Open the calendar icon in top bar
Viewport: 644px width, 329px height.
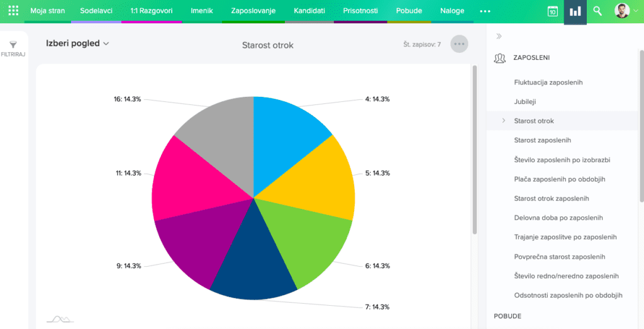tap(552, 11)
